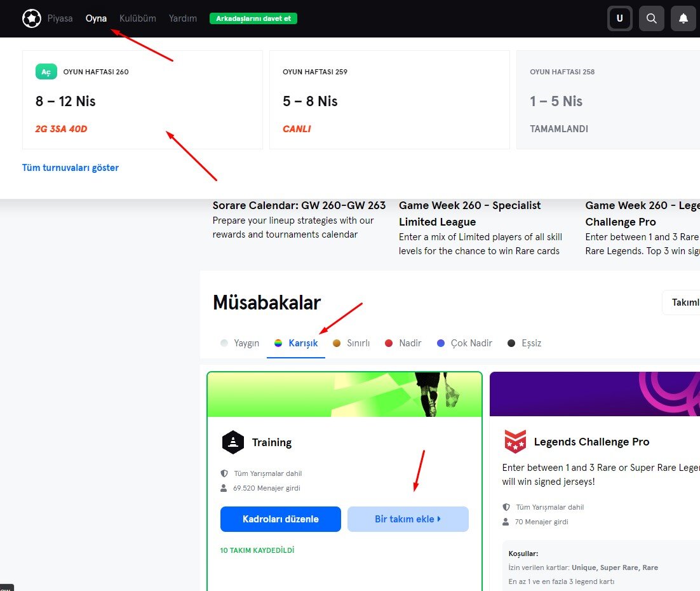The height and width of the screenshot is (591, 700).
Task: Click the Training card green banner image
Action: pos(345,395)
